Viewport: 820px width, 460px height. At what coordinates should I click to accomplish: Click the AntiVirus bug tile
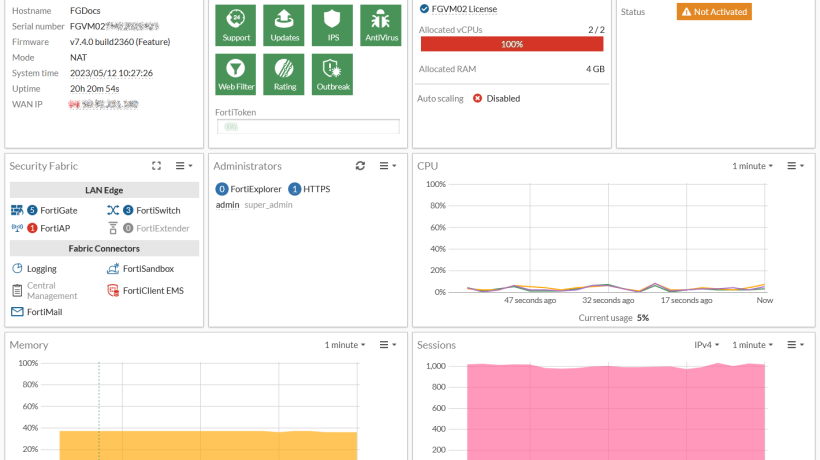coord(381,25)
